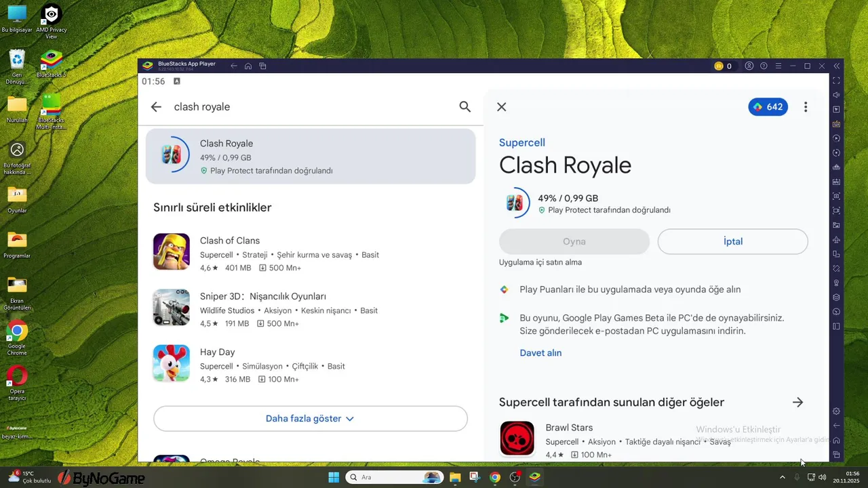Open the Programlar desktop folder

pos(17,245)
